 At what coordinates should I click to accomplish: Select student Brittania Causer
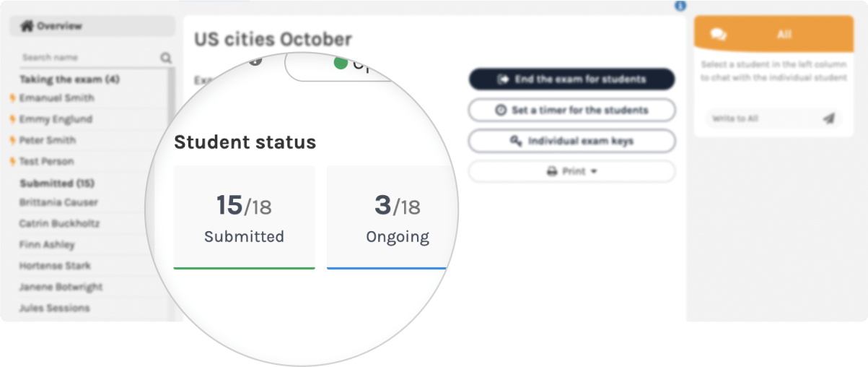point(58,202)
